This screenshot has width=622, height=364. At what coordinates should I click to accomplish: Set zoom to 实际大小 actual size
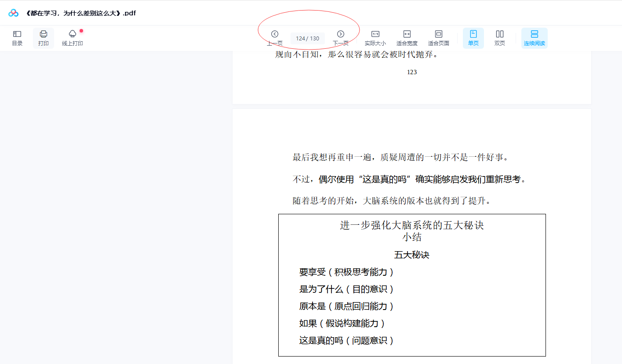click(375, 38)
